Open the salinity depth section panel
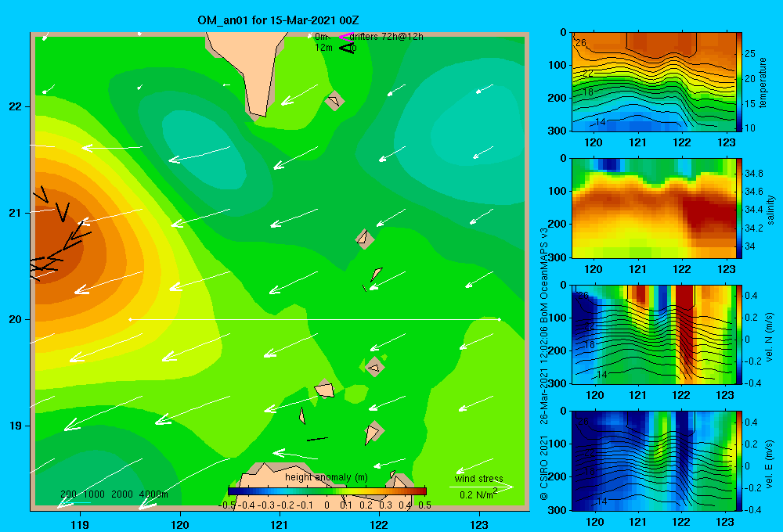 tap(653, 208)
